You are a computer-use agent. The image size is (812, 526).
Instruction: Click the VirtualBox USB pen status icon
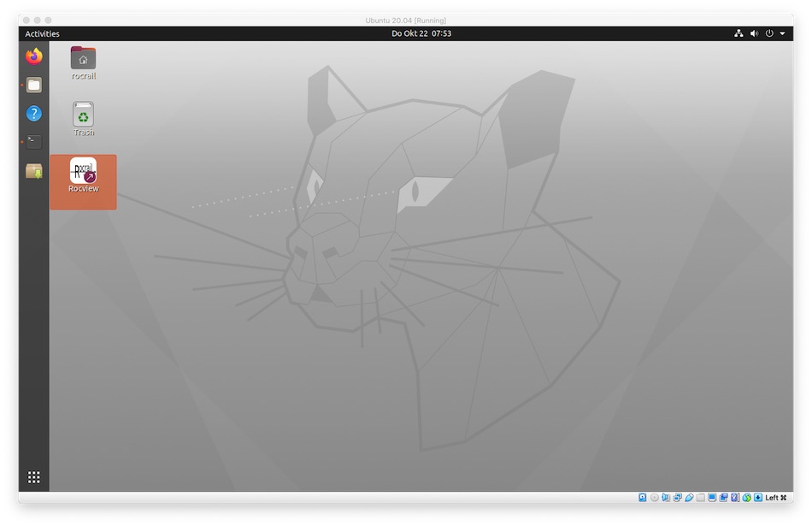coord(689,498)
